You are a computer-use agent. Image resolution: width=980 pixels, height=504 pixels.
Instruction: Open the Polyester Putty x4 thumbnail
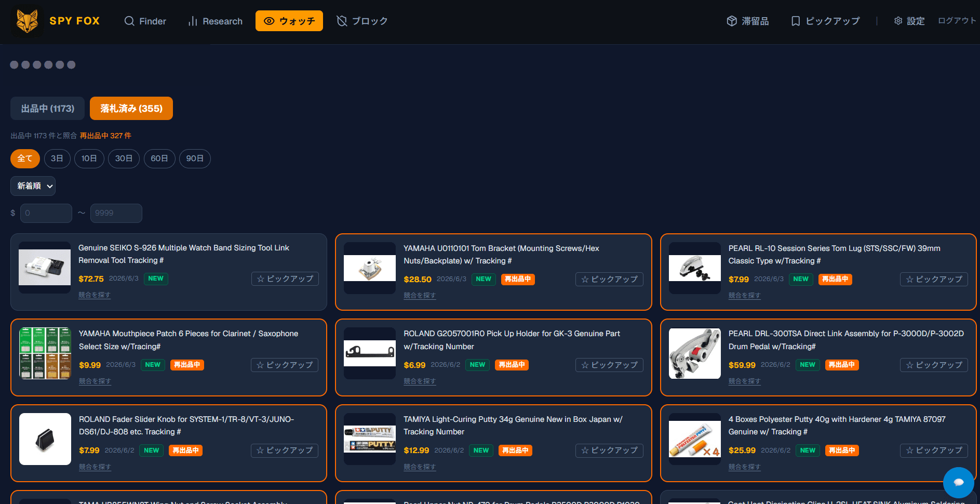click(x=695, y=439)
